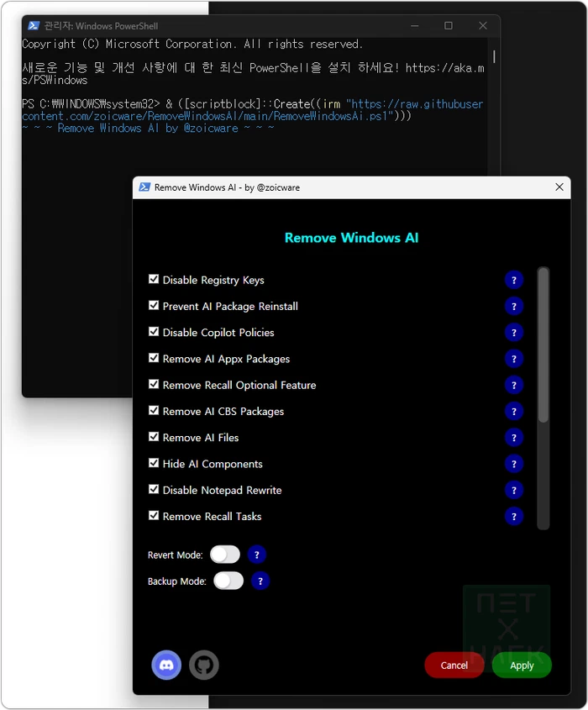Open the Discord link icon
The height and width of the screenshot is (710, 588).
[x=166, y=665]
